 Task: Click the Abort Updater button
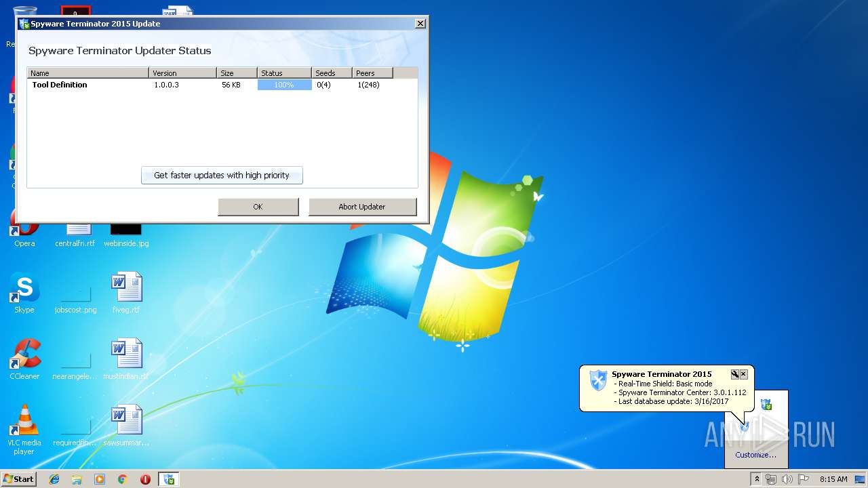point(362,207)
